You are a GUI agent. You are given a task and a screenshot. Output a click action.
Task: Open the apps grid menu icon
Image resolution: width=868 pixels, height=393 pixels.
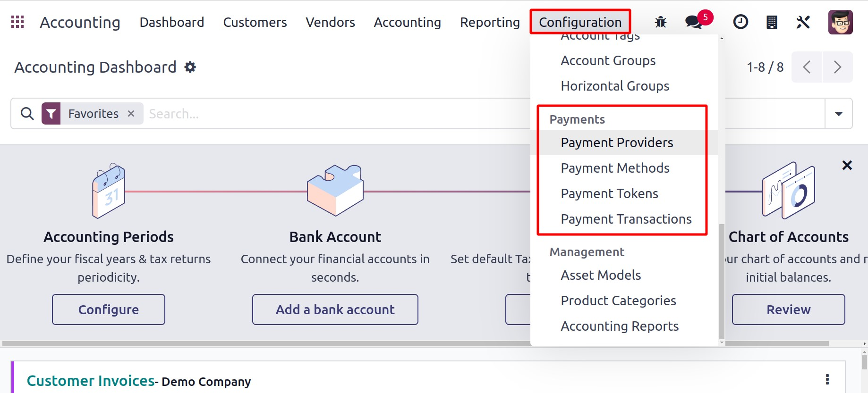point(17,22)
